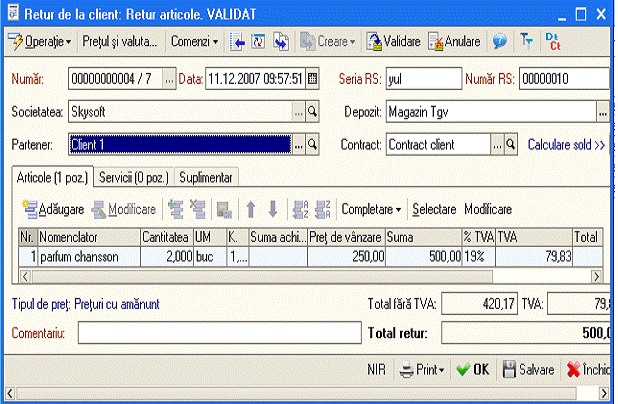Image resolution: width=618 pixels, height=404 pixels.
Task: Open calendar picker next to Data
Action: coord(312,79)
